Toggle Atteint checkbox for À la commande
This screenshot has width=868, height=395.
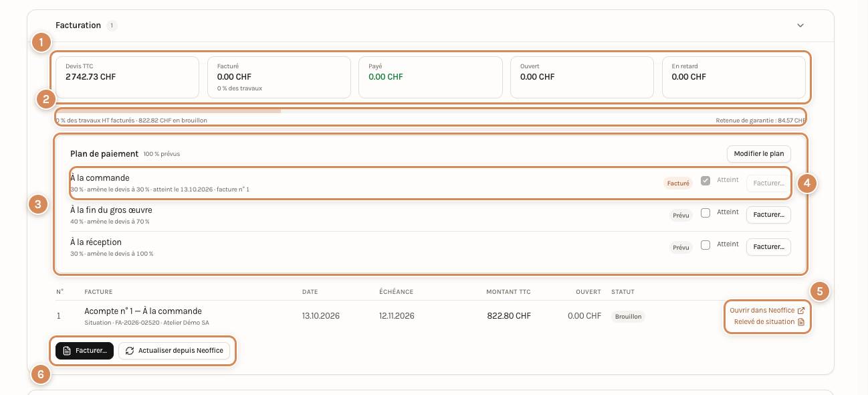[x=705, y=181]
